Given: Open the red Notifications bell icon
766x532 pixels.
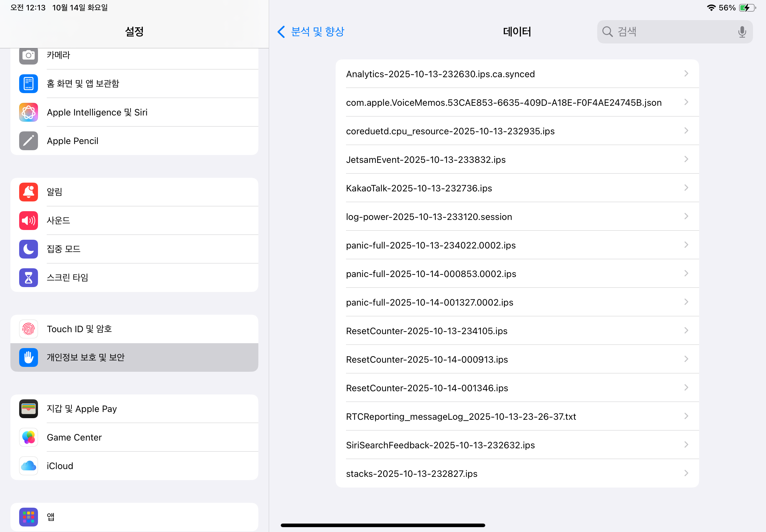Looking at the screenshot, I should tap(28, 192).
